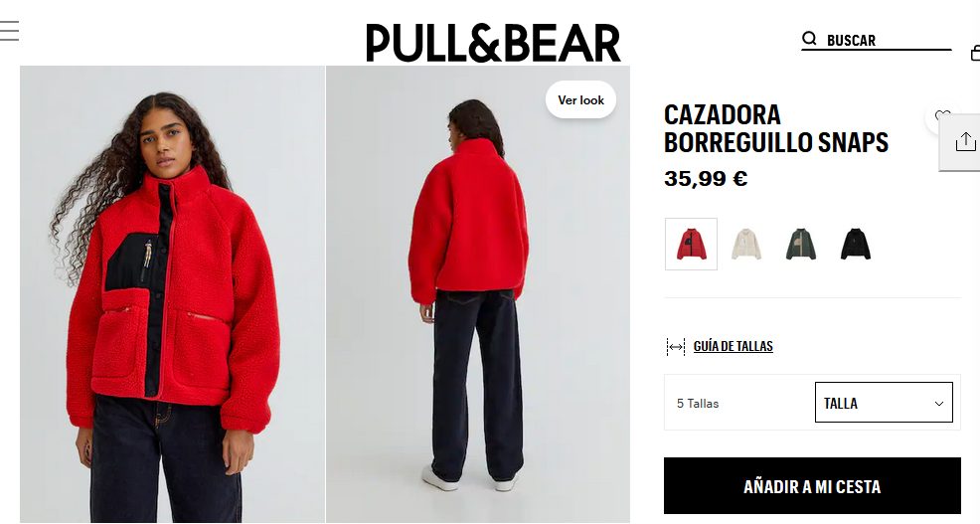Select the black jacket color swatch
980x524 pixels.
pyautogui.click(x=856, y=244)
